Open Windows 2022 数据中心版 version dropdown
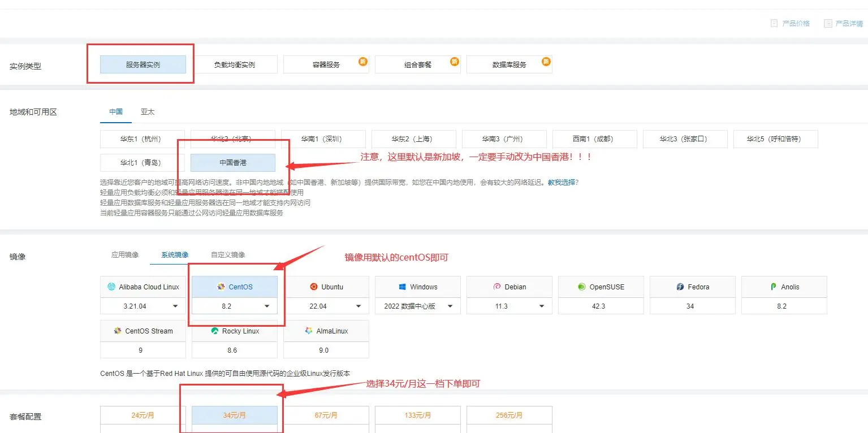 [x=418, y=306]
